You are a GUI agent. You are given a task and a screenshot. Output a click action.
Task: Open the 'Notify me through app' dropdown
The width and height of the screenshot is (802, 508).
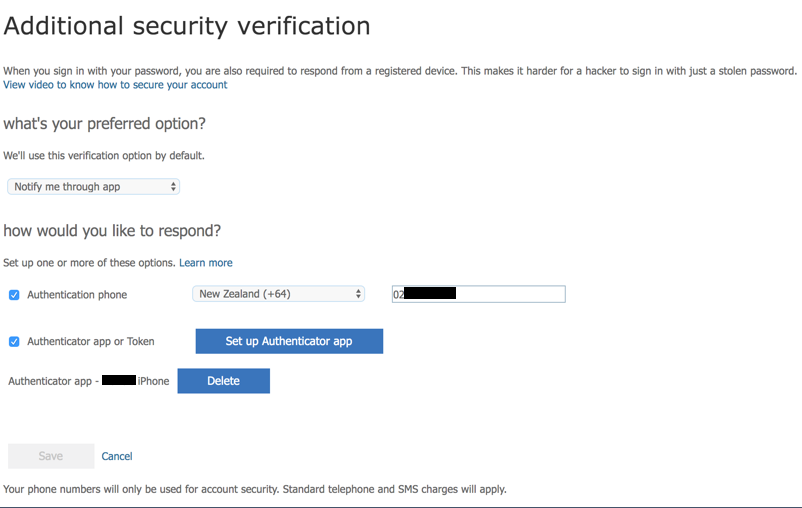tap(93, 187)
